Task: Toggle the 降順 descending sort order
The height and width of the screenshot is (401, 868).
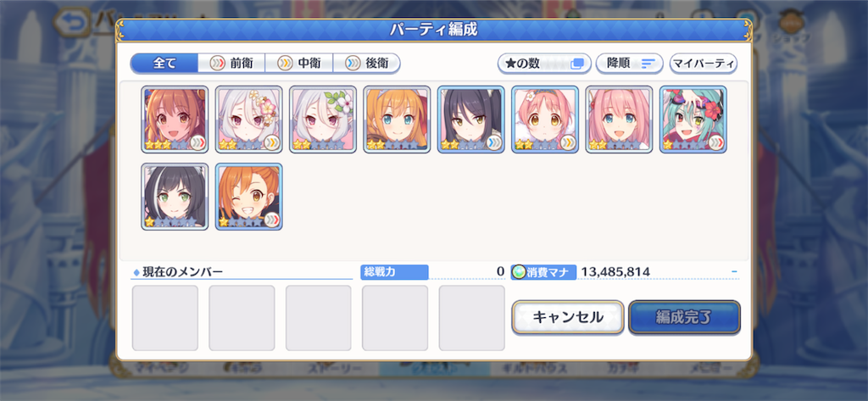Action: (x=630, y=63)
